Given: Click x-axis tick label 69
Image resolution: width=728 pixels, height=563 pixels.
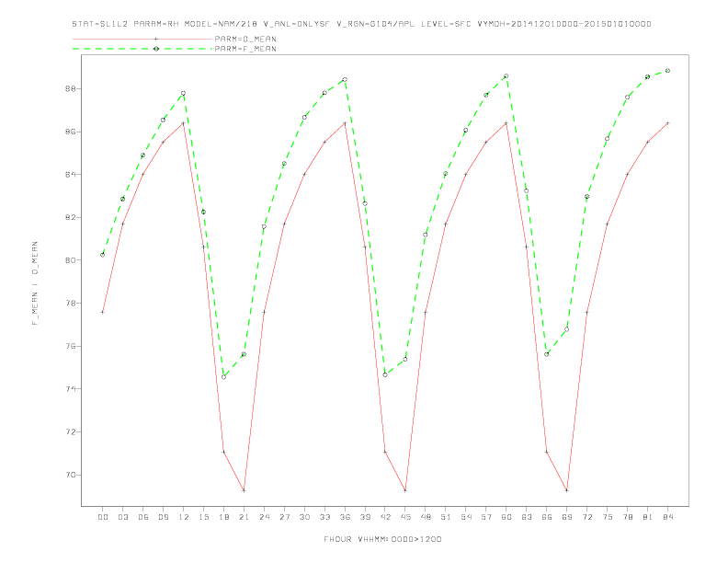Looking at the screenshot, I should [567, 517].
